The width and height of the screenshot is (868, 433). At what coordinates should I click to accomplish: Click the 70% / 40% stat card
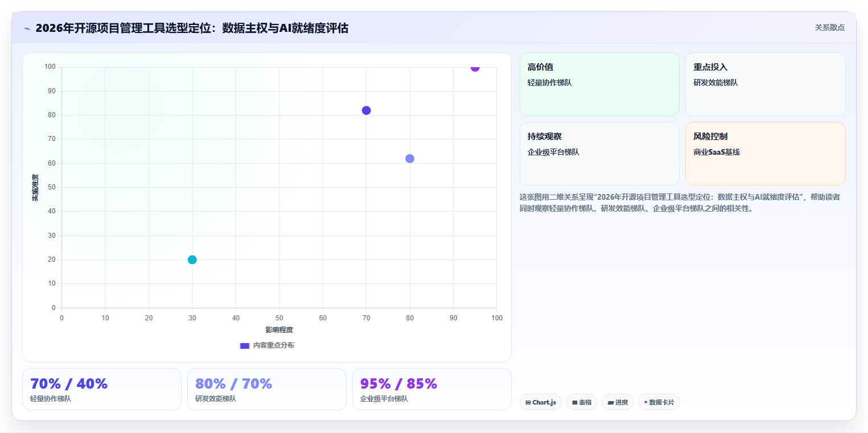pyautogui.click(x=102, y=389)
